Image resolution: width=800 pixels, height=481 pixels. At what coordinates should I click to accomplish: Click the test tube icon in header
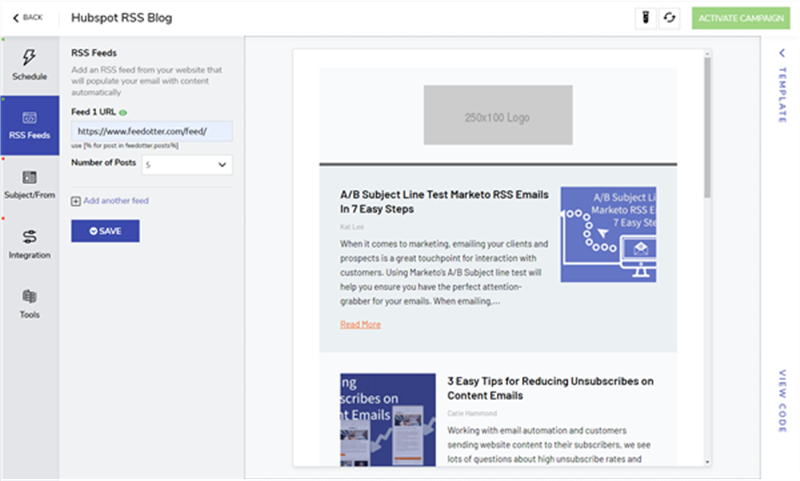tap(645, 18)
